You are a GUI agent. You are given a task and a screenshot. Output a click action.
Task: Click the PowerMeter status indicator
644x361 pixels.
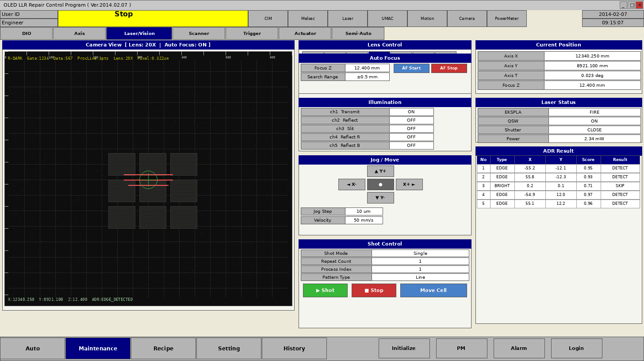[506, 19]
